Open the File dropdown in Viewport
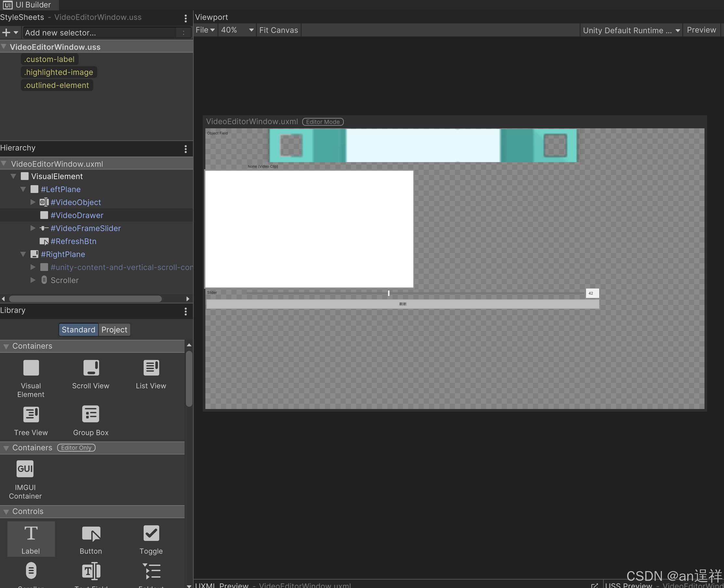 205,30
